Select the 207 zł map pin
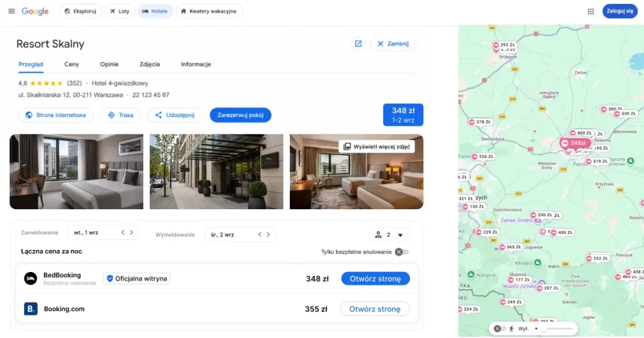This screenshot has width=644, height=338. (x=548, y=288)
